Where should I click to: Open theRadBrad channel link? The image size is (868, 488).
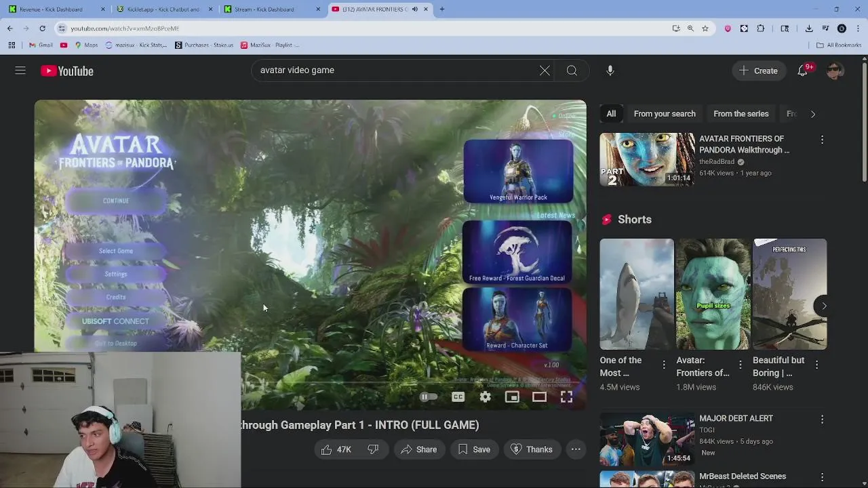tap(717, 162)
